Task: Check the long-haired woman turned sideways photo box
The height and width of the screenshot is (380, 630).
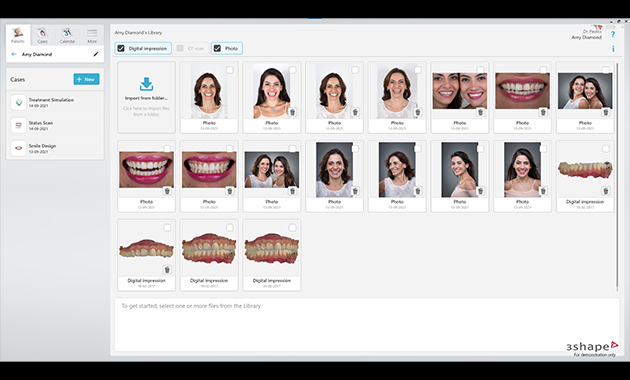Action: 481,149
